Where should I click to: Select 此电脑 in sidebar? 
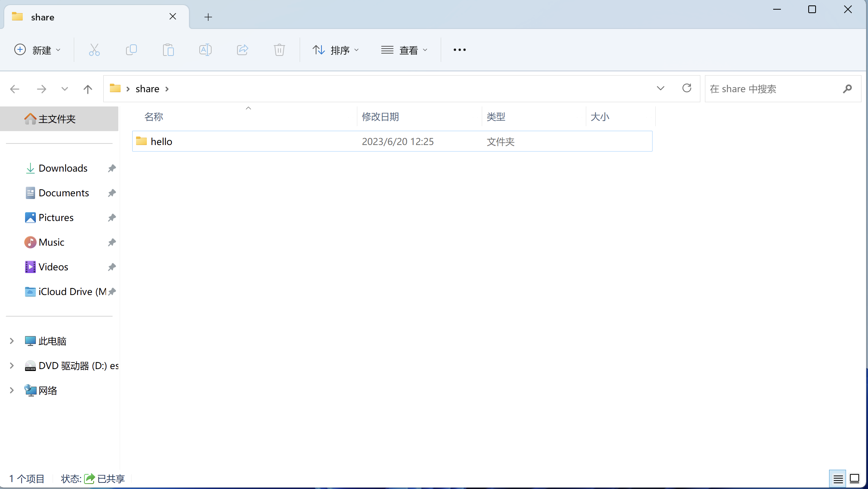[x=52, y=341]
